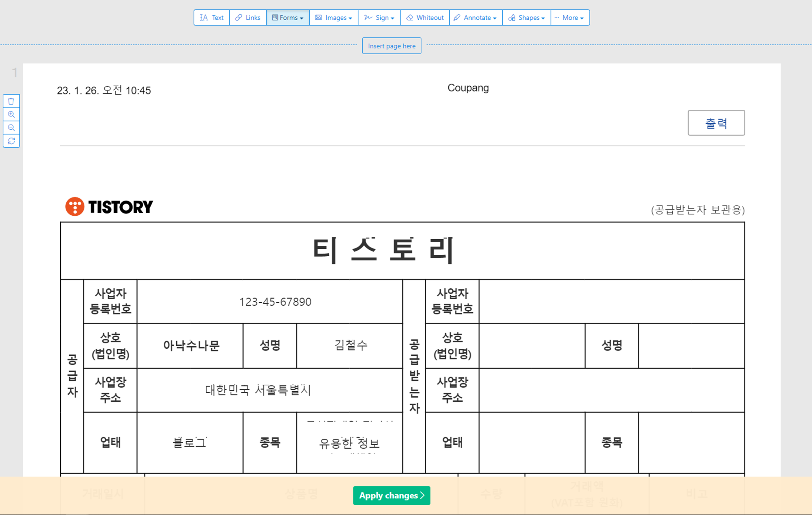The width and height of the screenshot is (812, 515).
Task: Select the 123-45-67890 registration number
Action: pos(275,302)
